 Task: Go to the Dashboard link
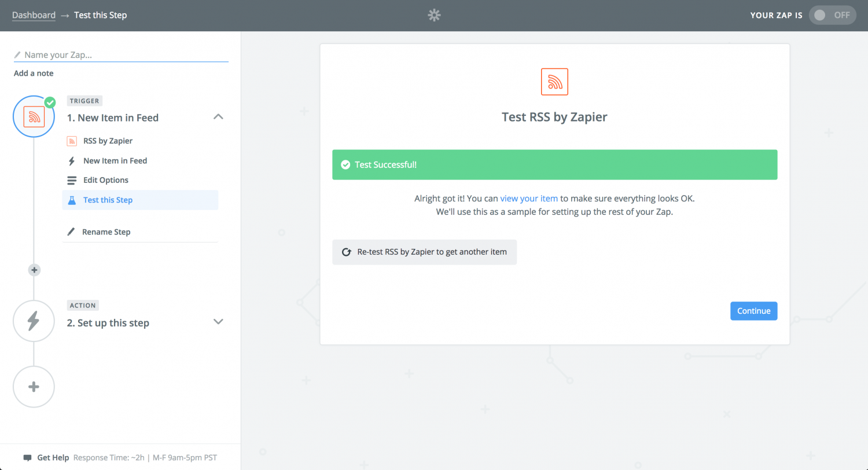[x=34, y=15]
